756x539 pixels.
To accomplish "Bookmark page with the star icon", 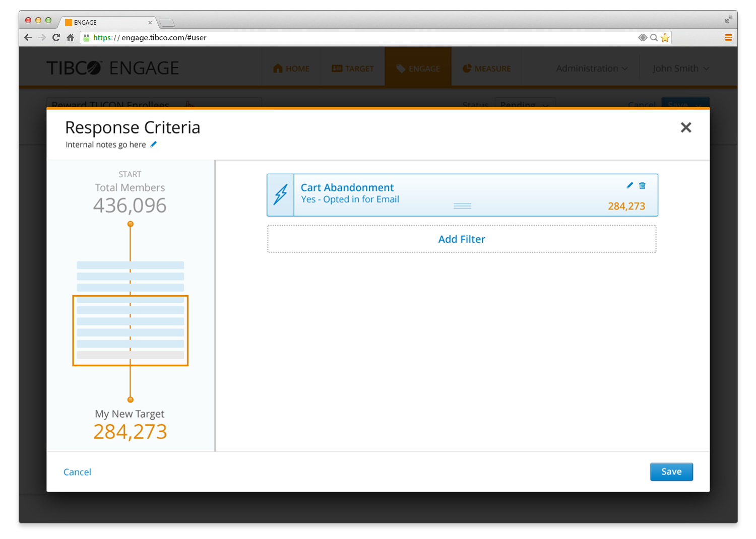I will pos(665,38).
